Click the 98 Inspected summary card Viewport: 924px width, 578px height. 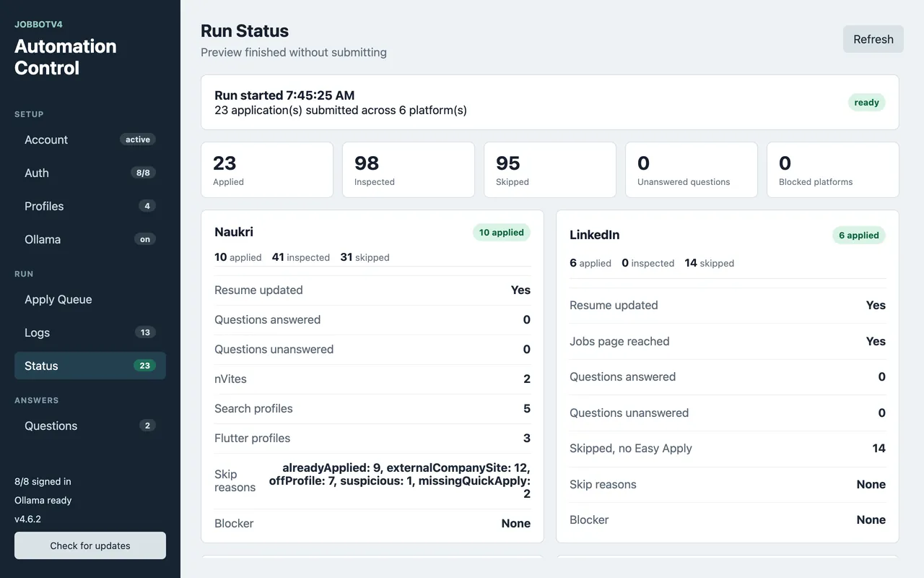coord(409,170)
